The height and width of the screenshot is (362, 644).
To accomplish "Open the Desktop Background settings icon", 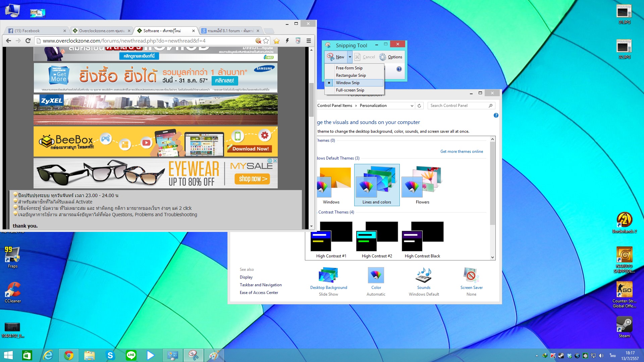I will (x=328, y=275).
